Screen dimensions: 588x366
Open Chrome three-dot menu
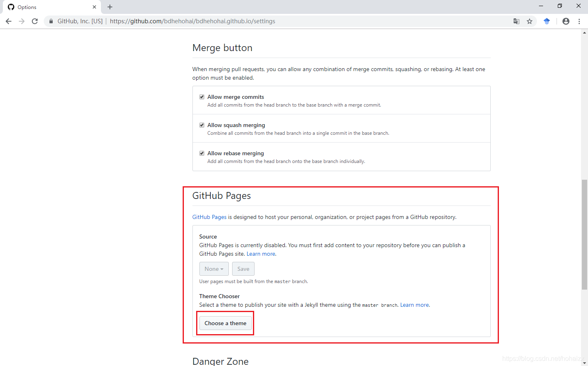[x=579, y=21]
